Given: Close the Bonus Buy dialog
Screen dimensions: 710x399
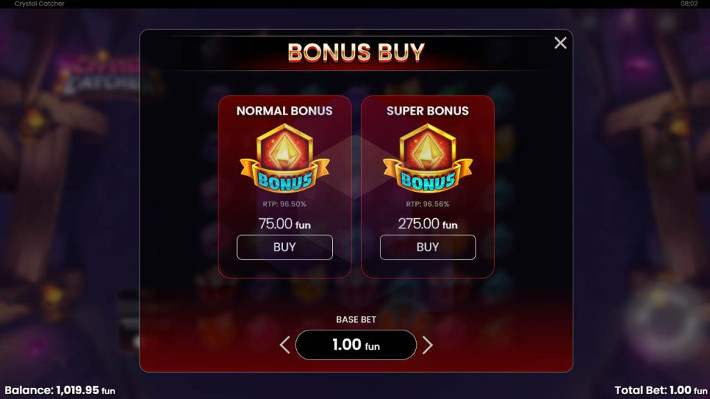Looking at the screenshot, I should coord(560,43).
